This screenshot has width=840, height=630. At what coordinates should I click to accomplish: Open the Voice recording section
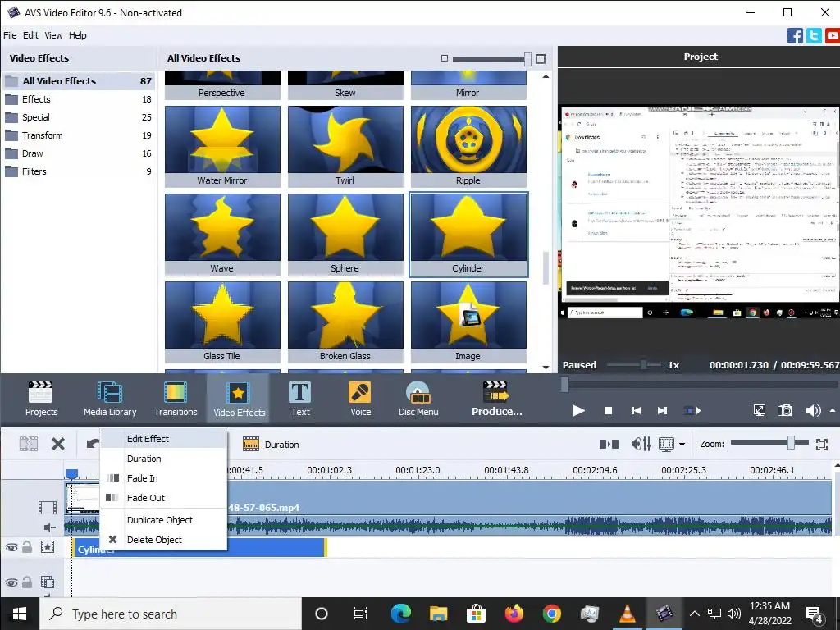(x=361, y=398)
